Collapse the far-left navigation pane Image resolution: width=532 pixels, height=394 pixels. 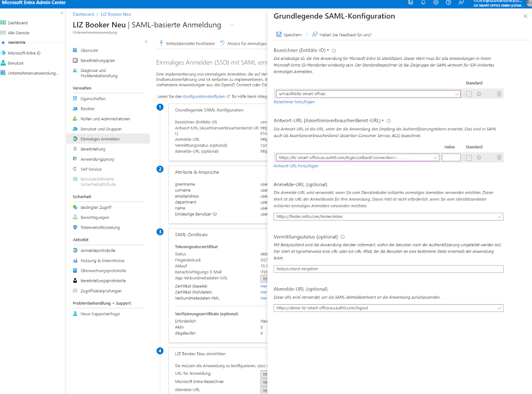point(62,13)
